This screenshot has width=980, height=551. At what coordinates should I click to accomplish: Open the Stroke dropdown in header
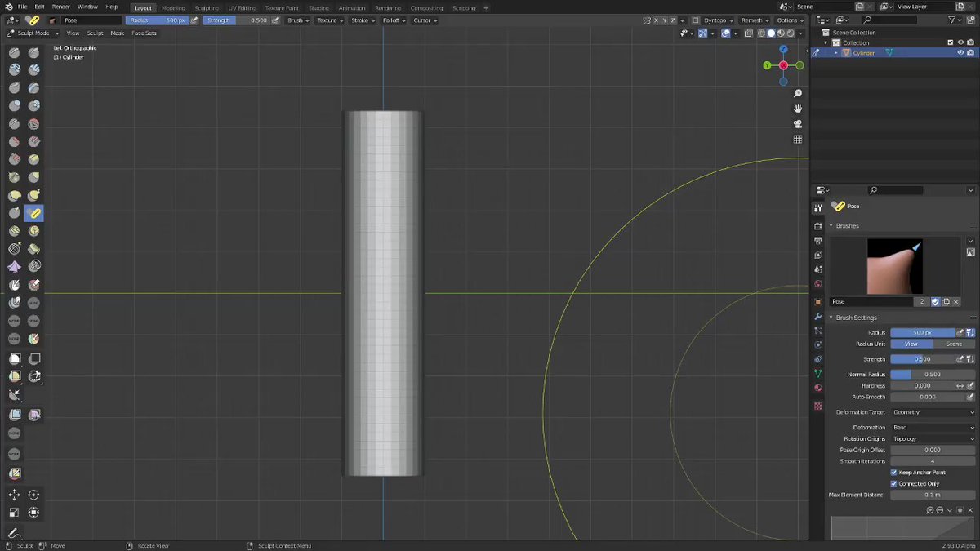point(363,20)
